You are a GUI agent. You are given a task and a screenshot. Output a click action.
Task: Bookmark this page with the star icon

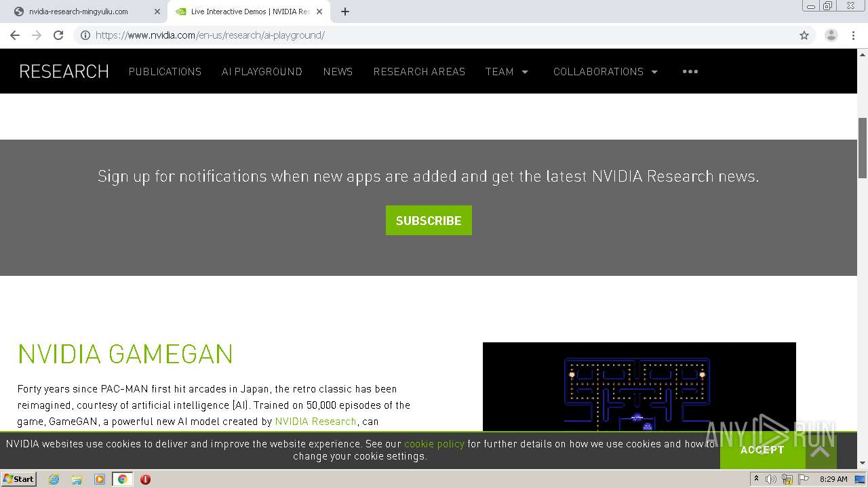(x=804, y=35)
